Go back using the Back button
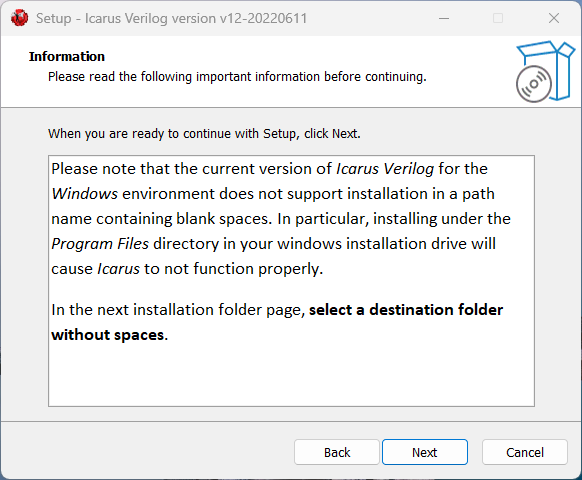The height and width of the screenshot is (480, 582). 337,452
